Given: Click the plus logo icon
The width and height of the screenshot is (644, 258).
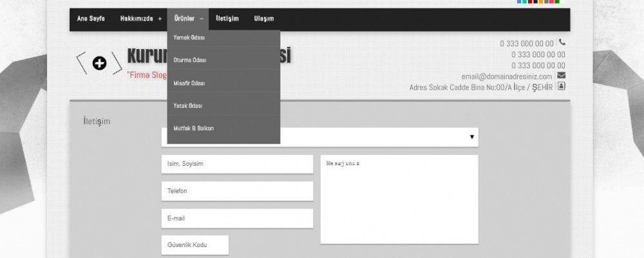Looking at the screenshot, I should tap(99, 63).
